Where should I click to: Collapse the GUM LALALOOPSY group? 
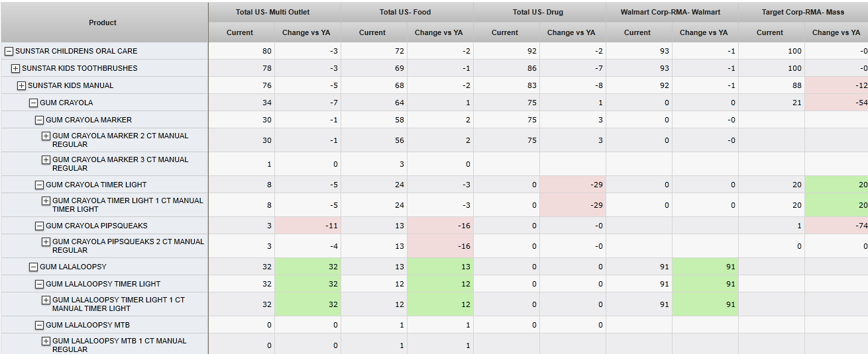33,267
